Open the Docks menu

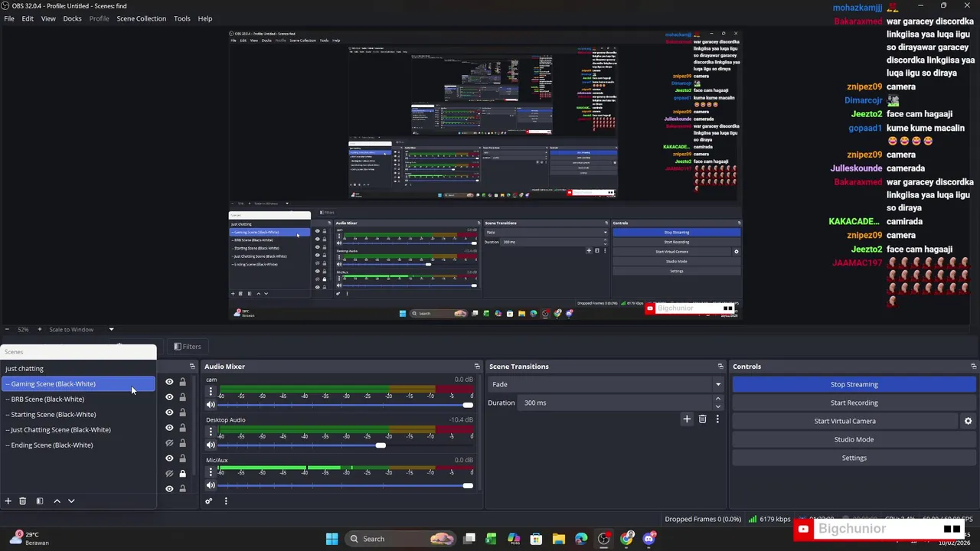click(x=72, y=18)
